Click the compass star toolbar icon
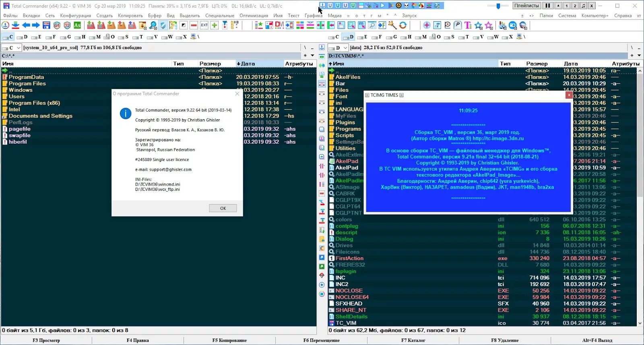Viewport: 644px width, 345px height. (x=427, y=25)
